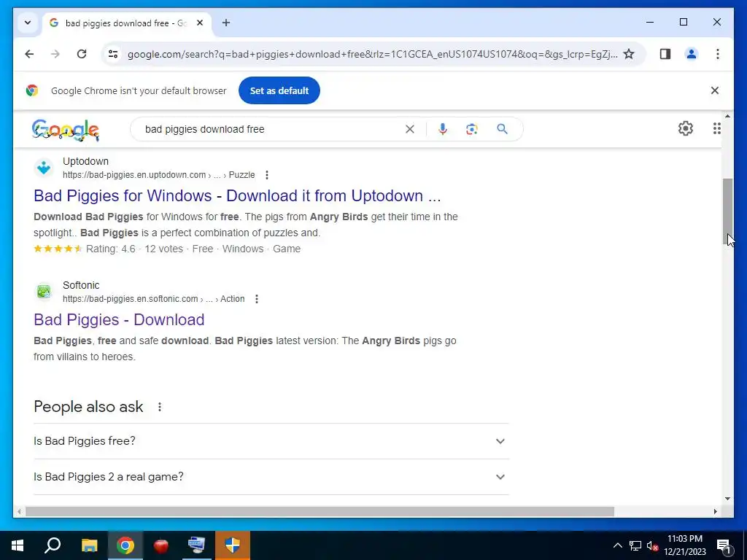Open the Uptodown result favicon
This screenshot has width=747, height=560.
pos(44,168)
